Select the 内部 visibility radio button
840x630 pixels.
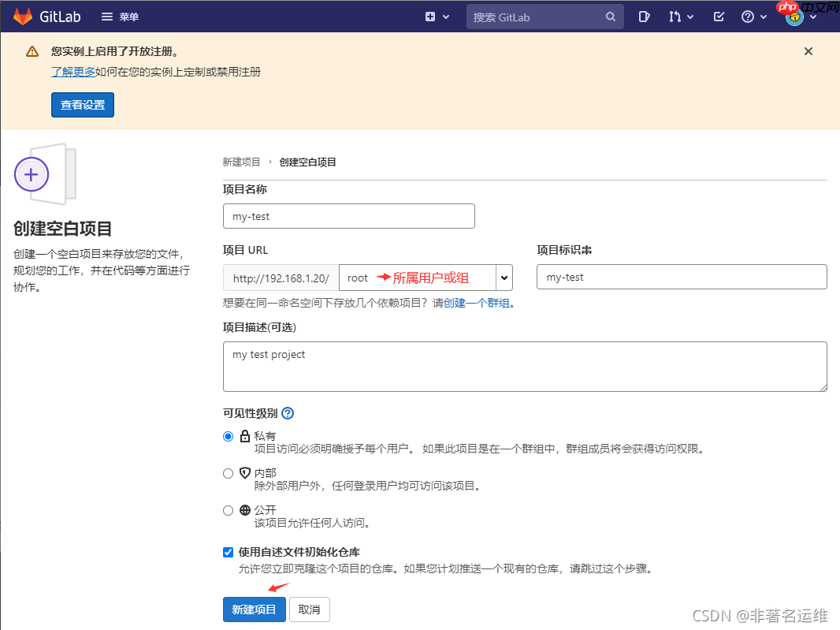point(228,473)
